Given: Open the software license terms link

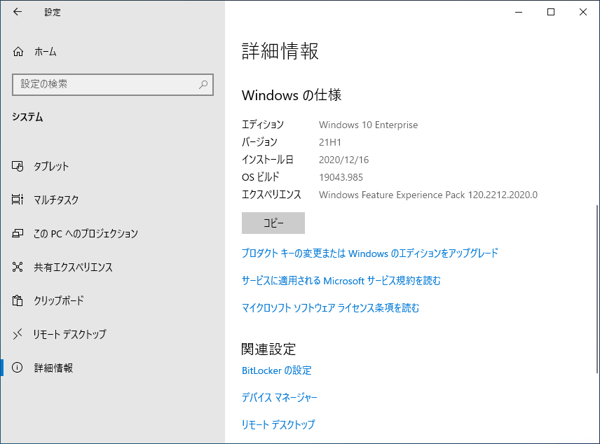Looking at the screenshot, I should [331, 308].
